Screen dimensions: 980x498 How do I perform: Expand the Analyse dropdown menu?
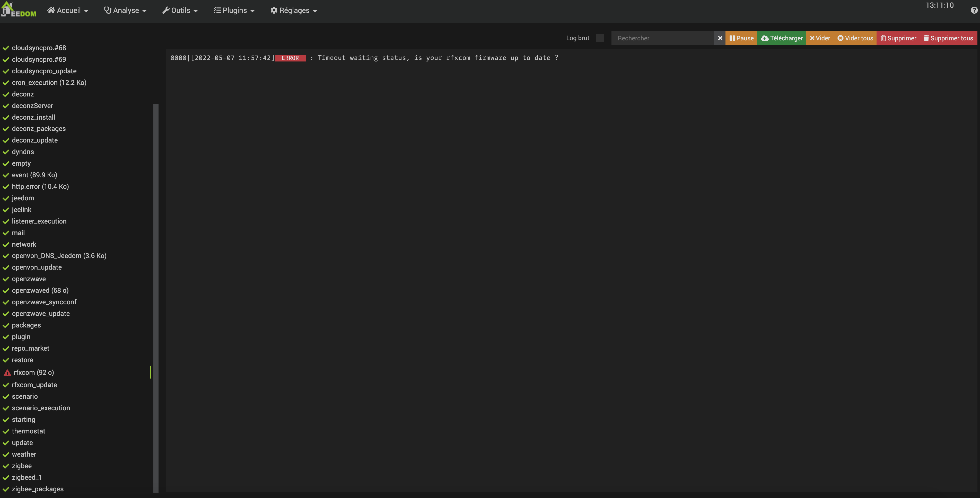tap(125, 11)
